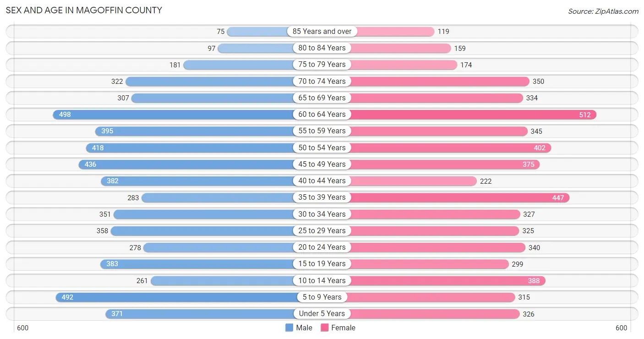The height and width of the screenshot is (339, 644).
Task: Click the chart title Sex and Age in Magoffin County
Action: pos(84,10)
